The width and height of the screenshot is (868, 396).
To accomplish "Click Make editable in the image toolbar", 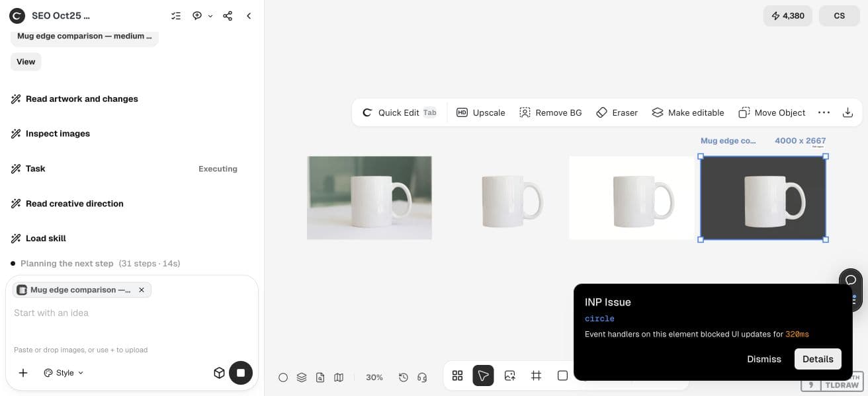I will coord(688,112).
